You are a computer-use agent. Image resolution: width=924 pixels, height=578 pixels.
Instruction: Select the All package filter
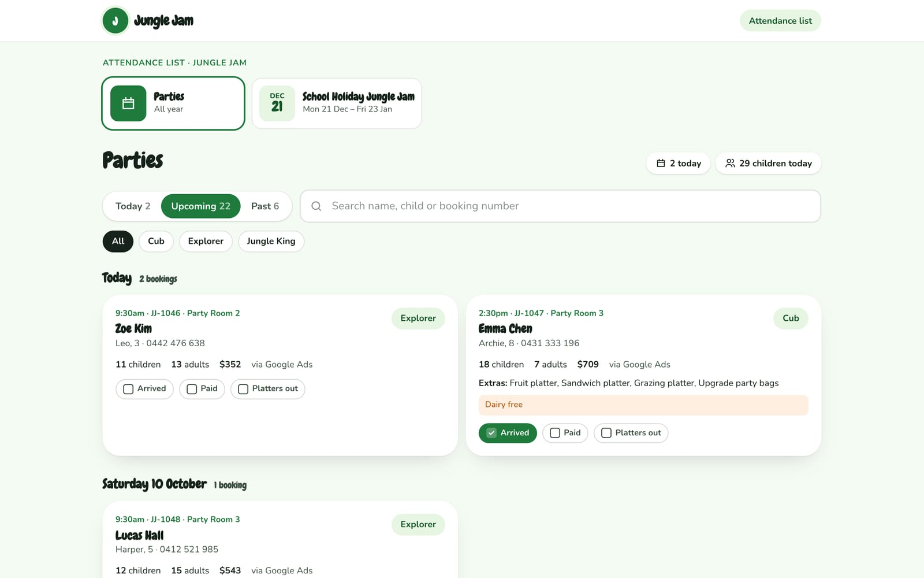coord(118,241)
